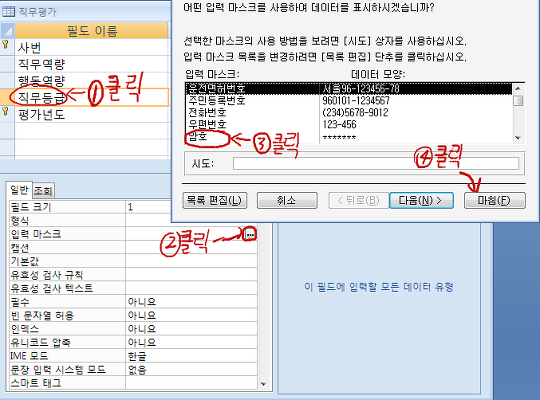Select the 사번 field row

click(x=92, y=47)
